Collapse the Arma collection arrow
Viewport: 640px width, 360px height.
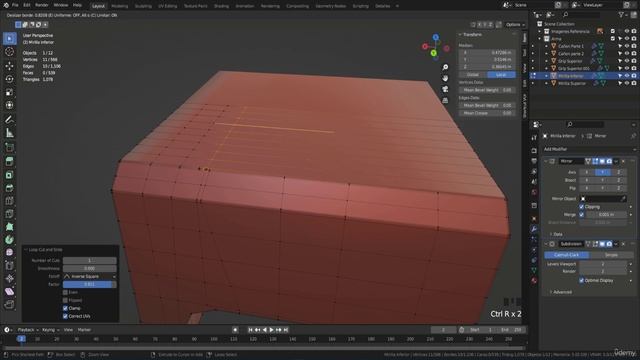pyautogui.click(x=540, y=39)
